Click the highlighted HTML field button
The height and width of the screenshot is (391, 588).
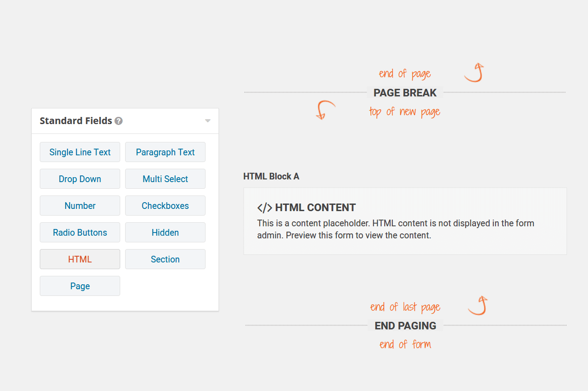coord(80,259)
